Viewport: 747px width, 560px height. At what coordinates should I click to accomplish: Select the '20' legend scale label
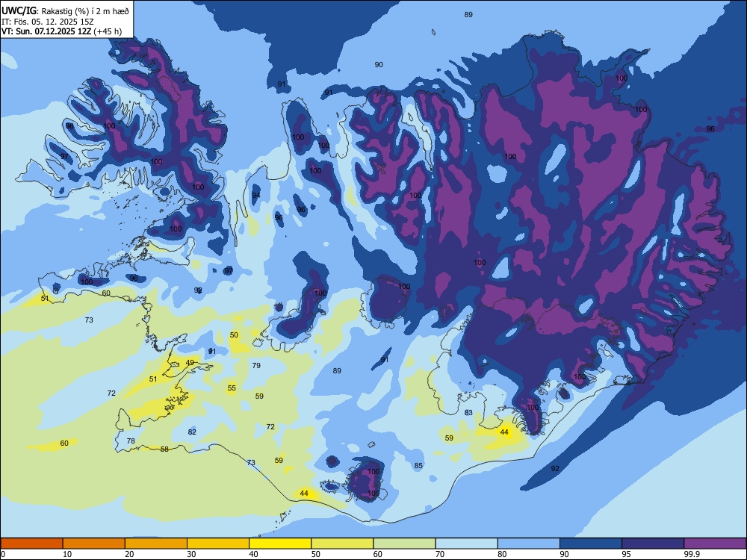[129, 554]
